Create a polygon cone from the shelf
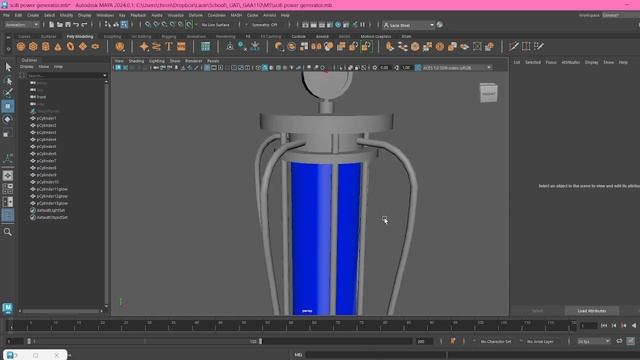Image resolution: width=640 pixels, height=360 pixels. (x=58, y=47)
